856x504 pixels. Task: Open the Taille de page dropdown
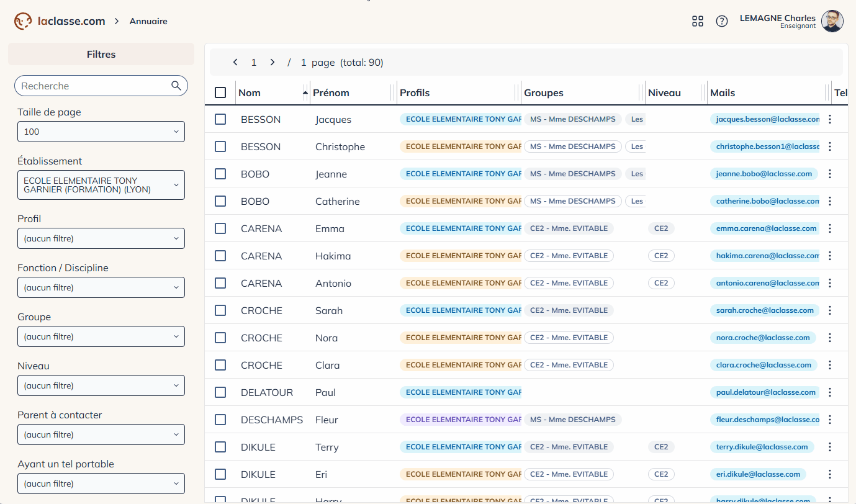pyautogui.click(x=101, y=132)
